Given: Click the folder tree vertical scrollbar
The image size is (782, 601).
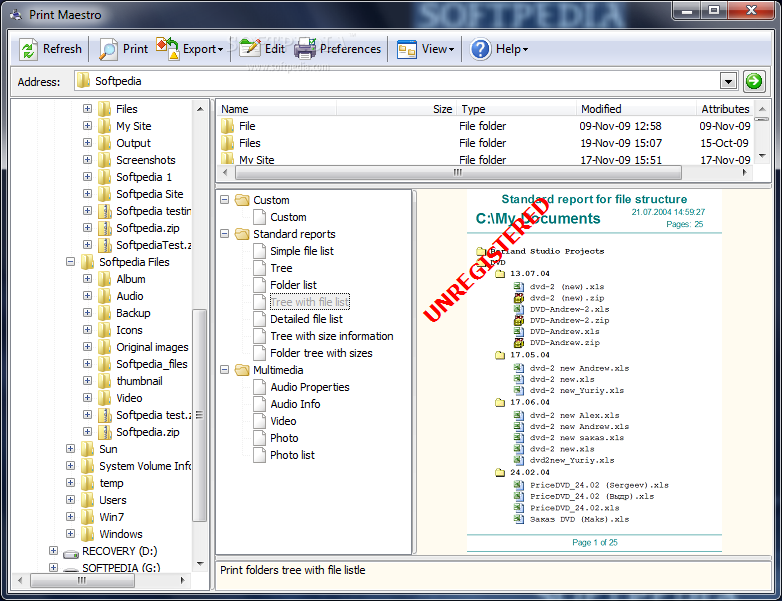Looking at the screenshot, I should click(199, 414).
